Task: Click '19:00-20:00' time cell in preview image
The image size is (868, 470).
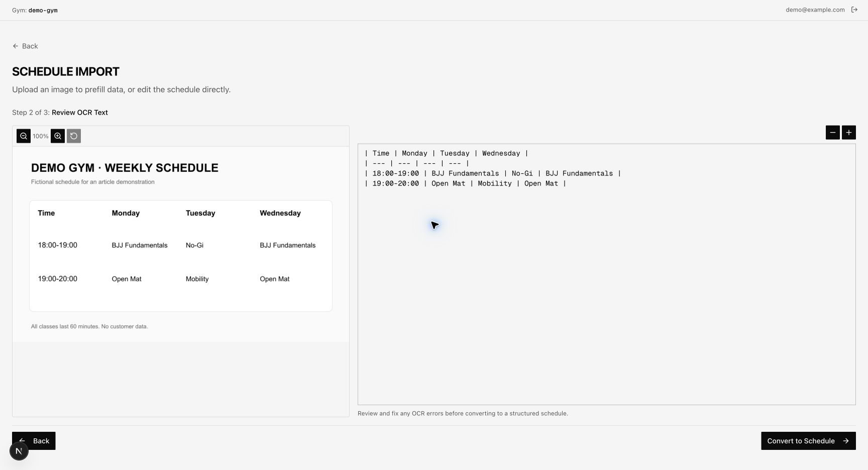Action: 58,279
